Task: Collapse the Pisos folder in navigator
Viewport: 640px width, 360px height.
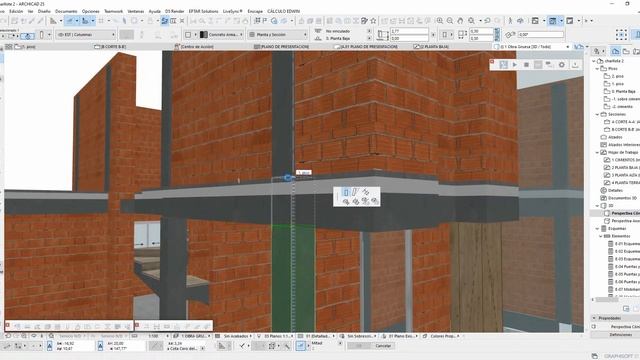Action: [597, 69]
